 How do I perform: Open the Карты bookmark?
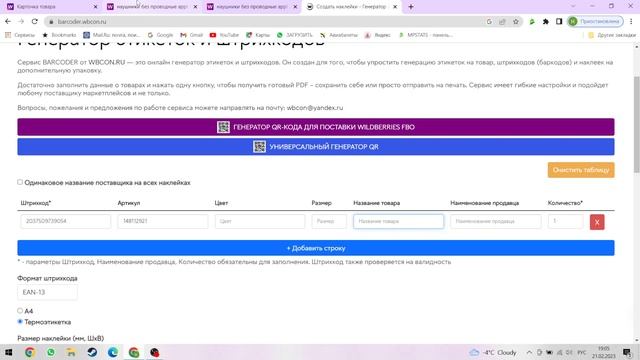pyautogui.click(x=258, y=35)
